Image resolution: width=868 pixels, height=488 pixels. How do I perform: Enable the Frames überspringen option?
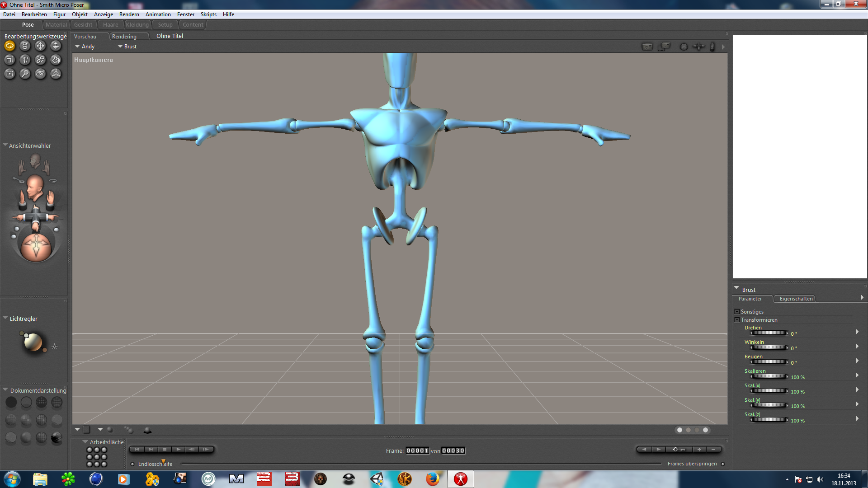[x=722, y=464]
